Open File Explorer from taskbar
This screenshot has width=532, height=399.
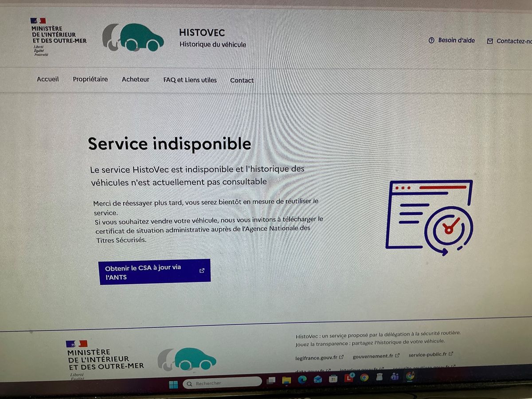coord(286,380)
